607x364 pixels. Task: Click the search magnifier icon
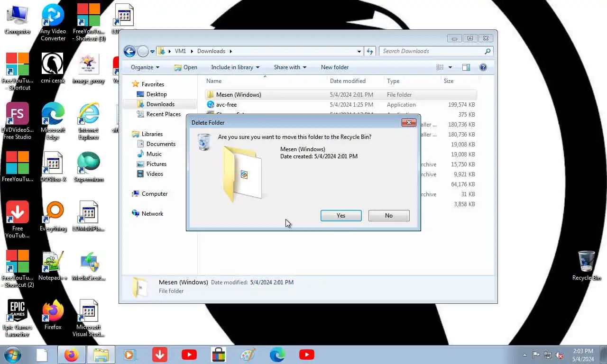coord(487,51)
